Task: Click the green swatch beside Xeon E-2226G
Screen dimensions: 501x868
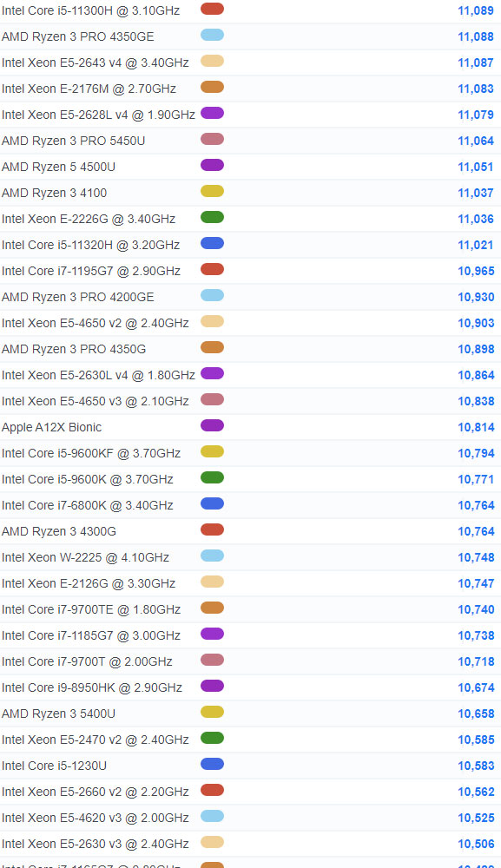Action: [x=212, y=217]
